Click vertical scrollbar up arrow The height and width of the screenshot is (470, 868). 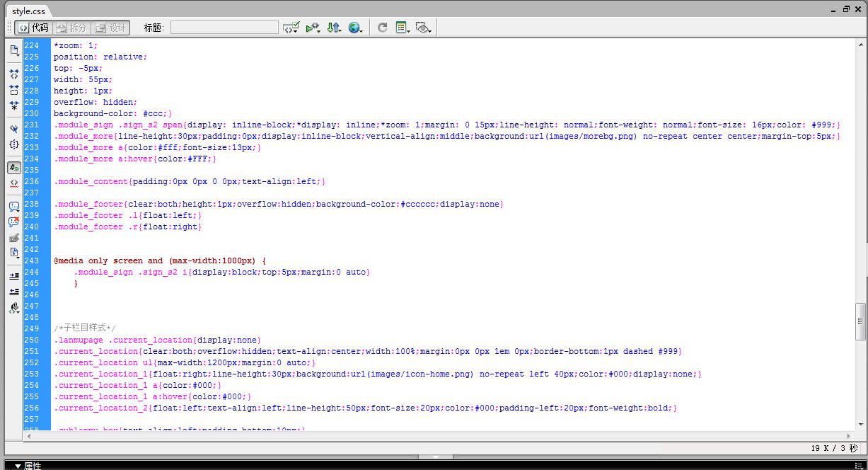click(860, 45)
